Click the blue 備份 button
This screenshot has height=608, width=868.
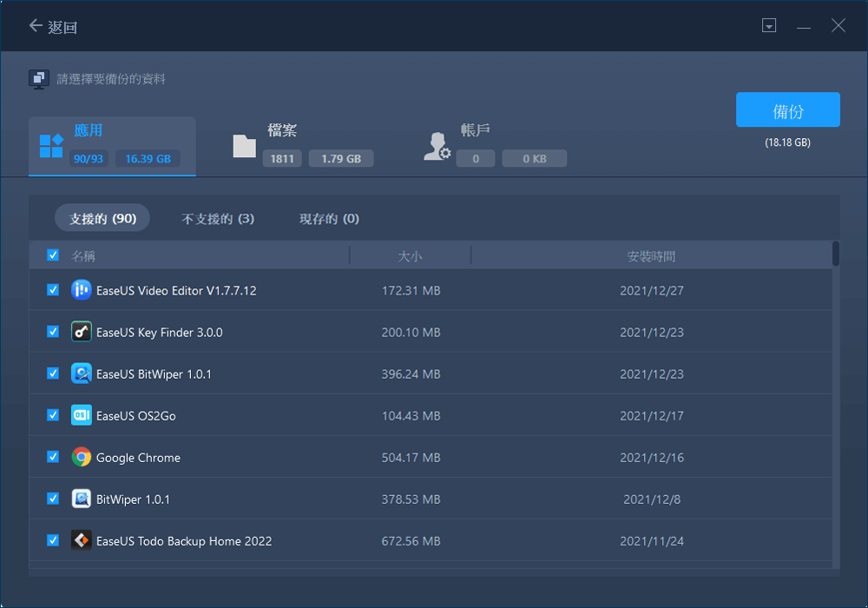(x=788, y=109)
